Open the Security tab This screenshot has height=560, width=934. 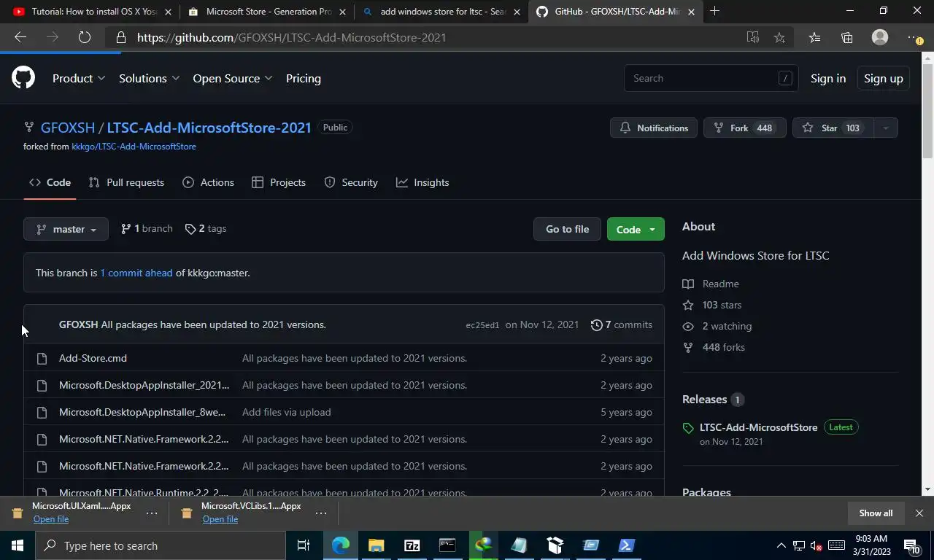[351, 182]
